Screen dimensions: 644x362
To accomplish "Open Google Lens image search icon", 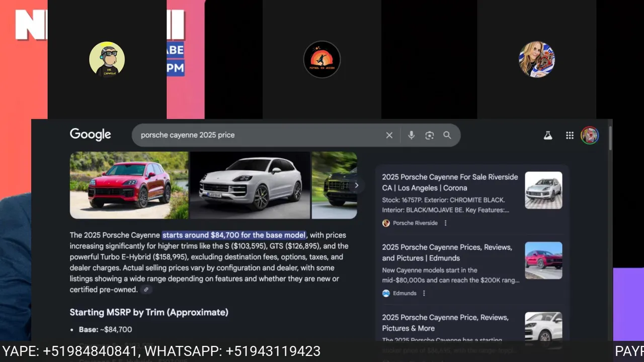I will point(429,135).
